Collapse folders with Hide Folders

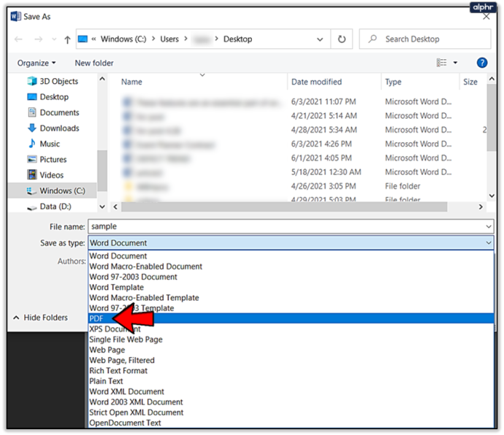point(40,317)
